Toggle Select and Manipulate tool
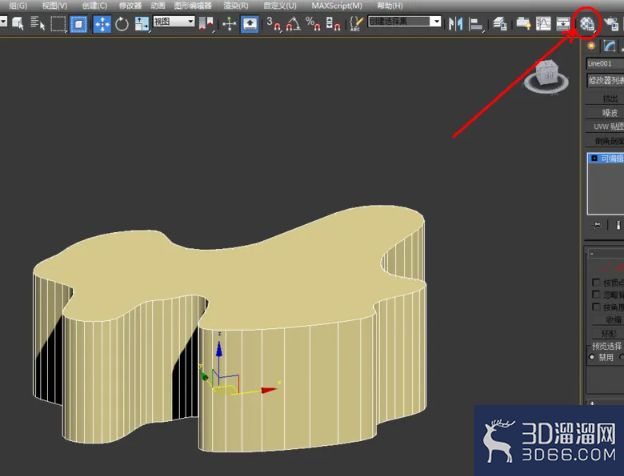 (229, 24)
